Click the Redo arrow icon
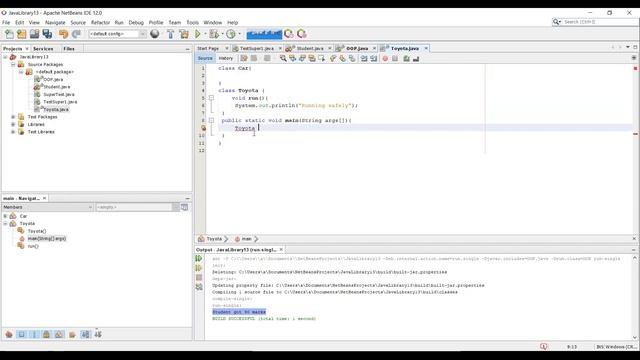640x360 pixels. 76,34
